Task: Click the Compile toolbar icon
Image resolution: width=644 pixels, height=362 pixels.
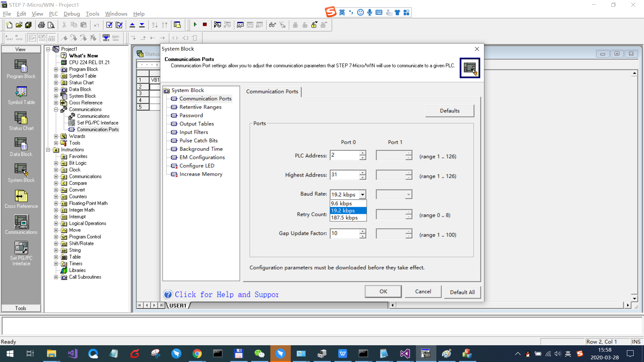Action: click(109, 25)
